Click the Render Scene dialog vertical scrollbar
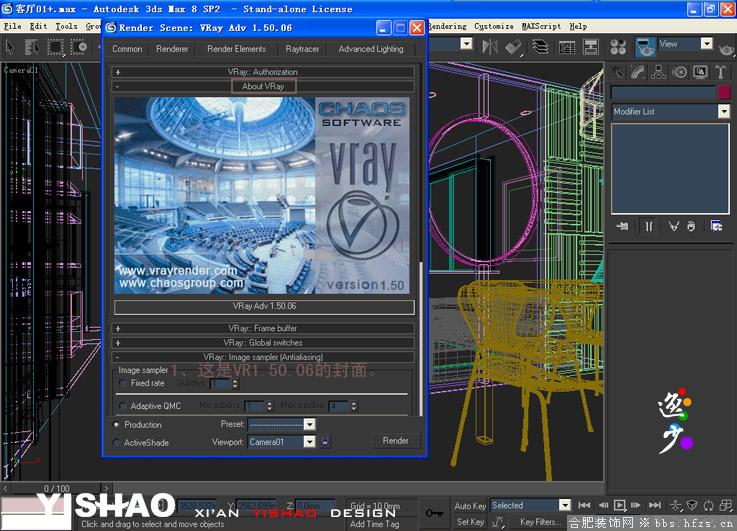This screenshot has width=737, height=531. 421,338
